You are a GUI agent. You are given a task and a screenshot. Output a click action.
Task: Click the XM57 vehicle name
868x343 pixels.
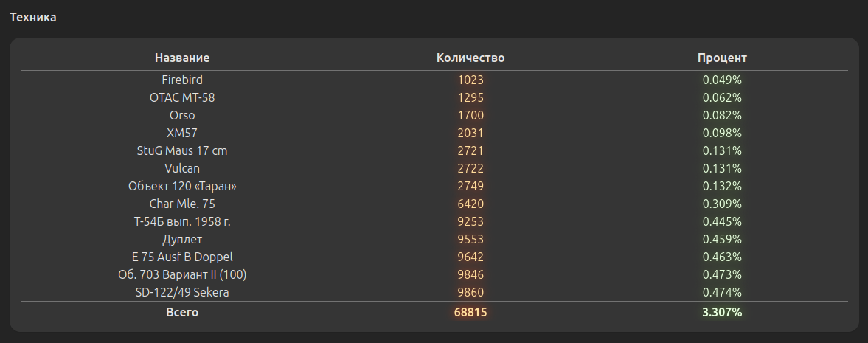tap(182, 133)
